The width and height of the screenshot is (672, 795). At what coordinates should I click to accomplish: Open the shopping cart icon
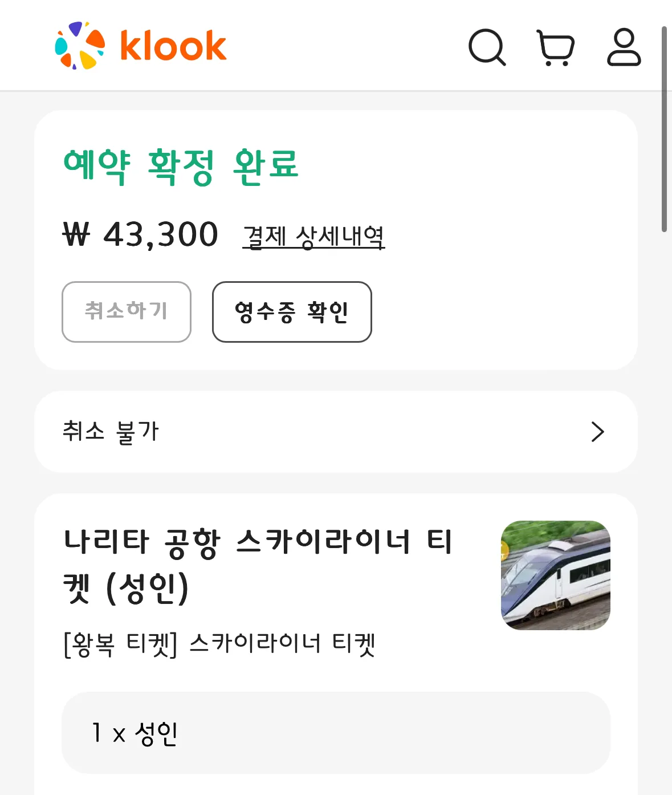pyautogui.click(x=556, y=48)
